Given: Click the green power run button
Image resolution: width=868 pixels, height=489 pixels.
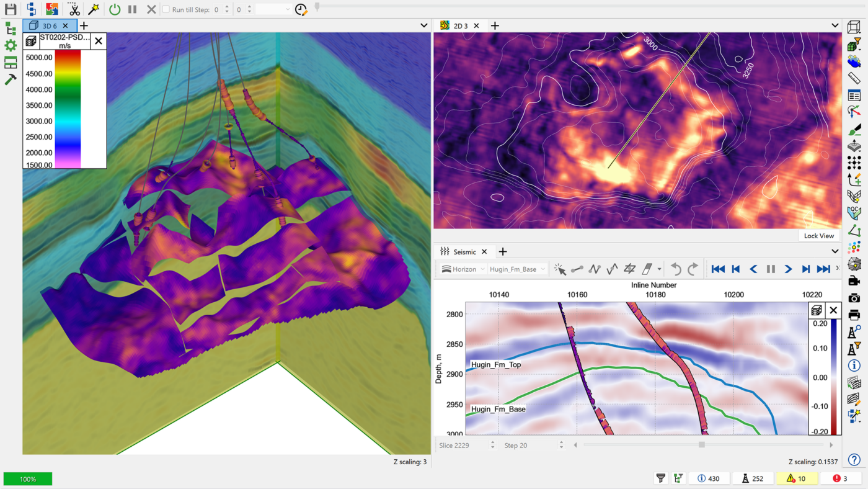Looking at the screenshot, I should tap(115, 9).
